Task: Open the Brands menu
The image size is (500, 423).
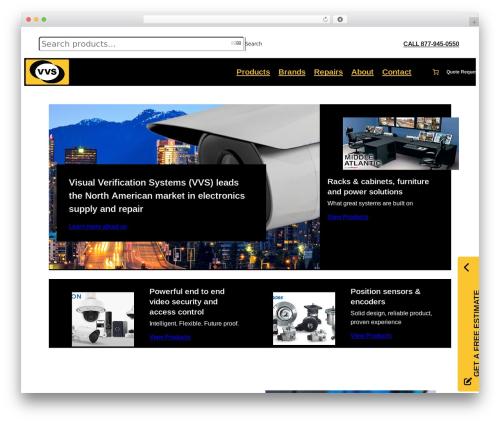Action: pyautogui.click(x=292, y=72)
